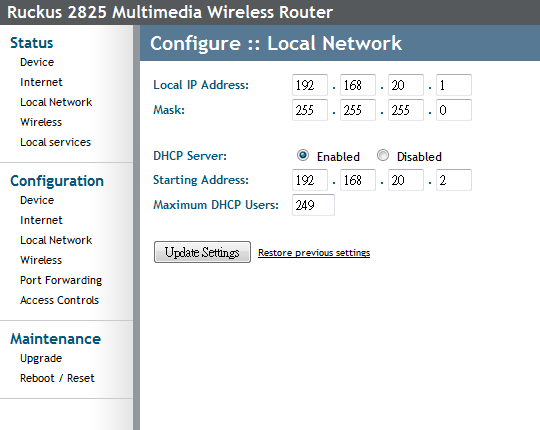
Task: Click the 'Configure :: Local Network' page title
Action: click(276, 43)
